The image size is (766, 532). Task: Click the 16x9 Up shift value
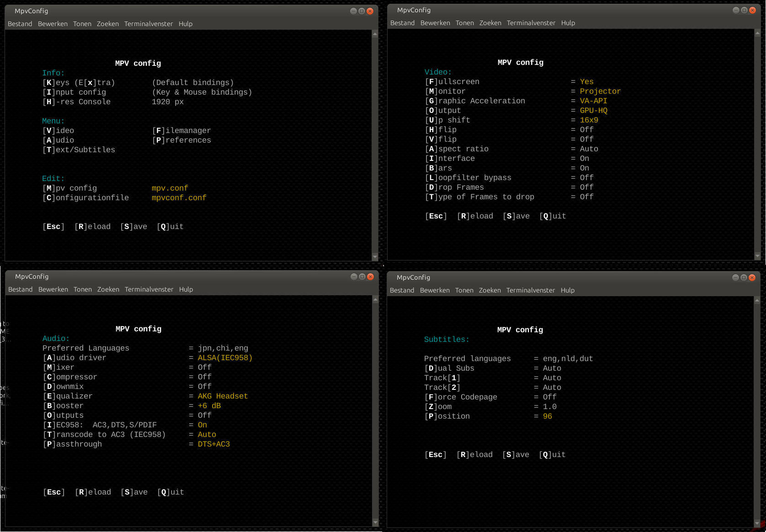pos(589,120)
